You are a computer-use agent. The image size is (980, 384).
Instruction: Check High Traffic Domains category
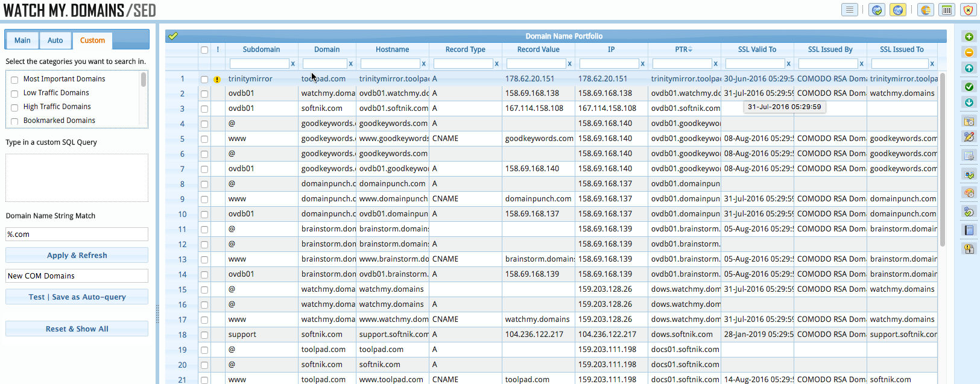(14, 107)
